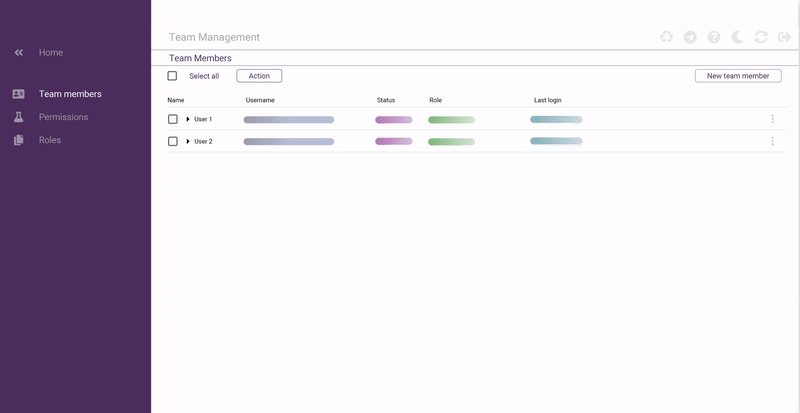Image resolution: width=800 pixels, height=413 pixels.
Task: Open the three-dot menu for User 1
Action: click(772, 119)
